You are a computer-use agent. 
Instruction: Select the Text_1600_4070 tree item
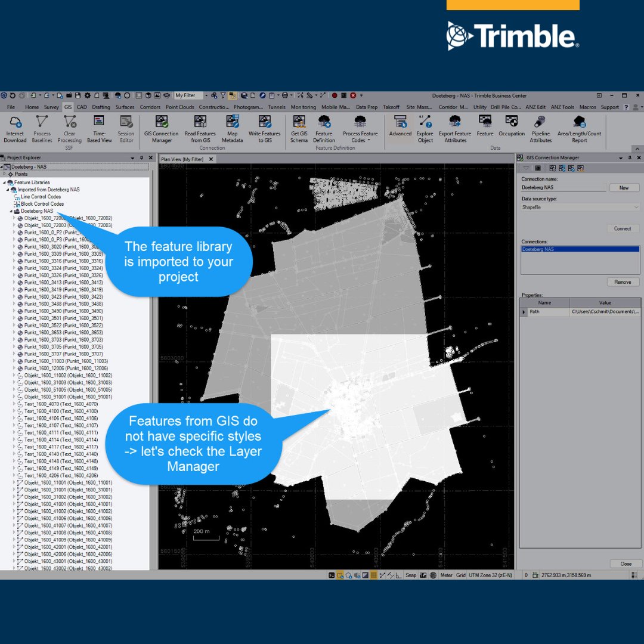tap(61, 404)
